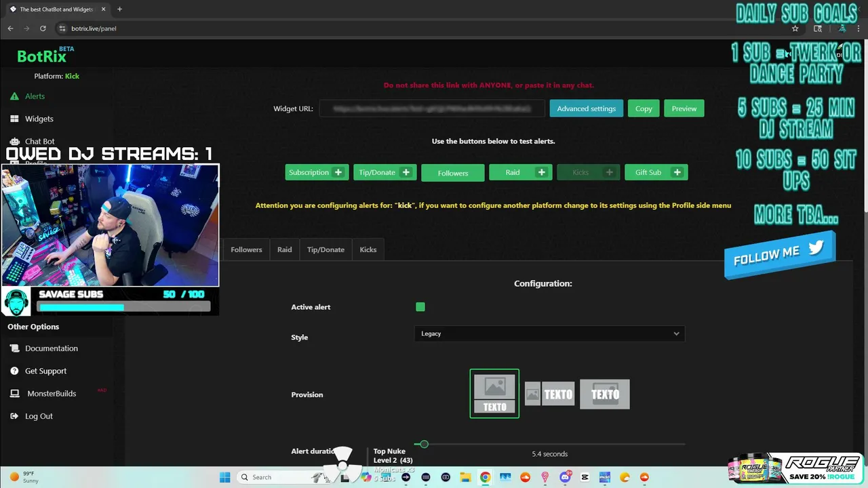Viewport: 868px width, 488px height.
Task: Test the Gift Sub alert
Action: tap(648, 172)
